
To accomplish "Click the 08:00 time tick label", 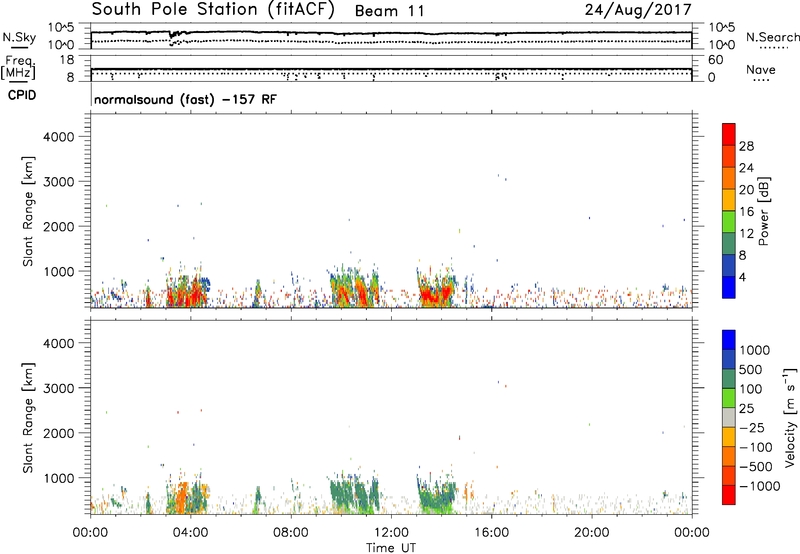I will click(x=291, y=533).
